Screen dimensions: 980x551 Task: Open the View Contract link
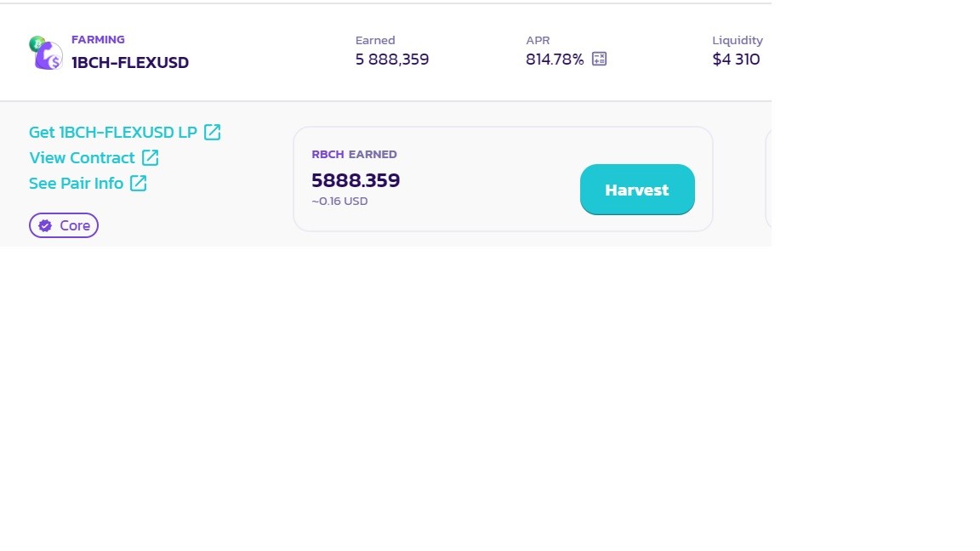point(82,157)
